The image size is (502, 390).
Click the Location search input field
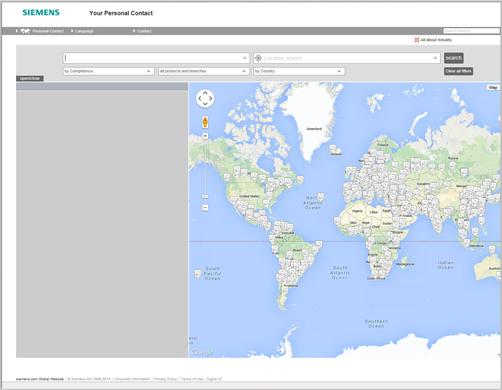pos(347,58)
